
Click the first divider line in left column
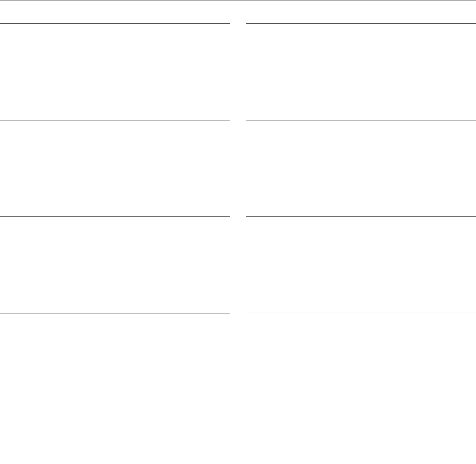[115, 23]
